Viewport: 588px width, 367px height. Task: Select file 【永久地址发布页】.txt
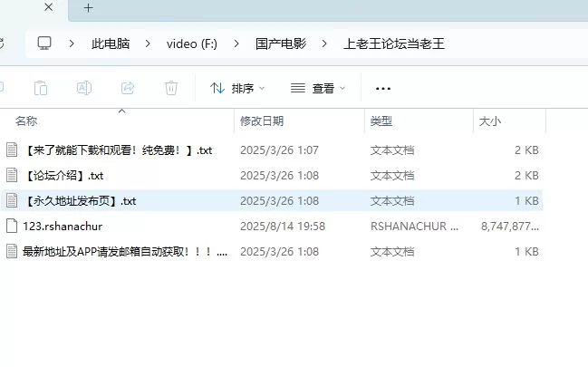(x=79, y=201)
